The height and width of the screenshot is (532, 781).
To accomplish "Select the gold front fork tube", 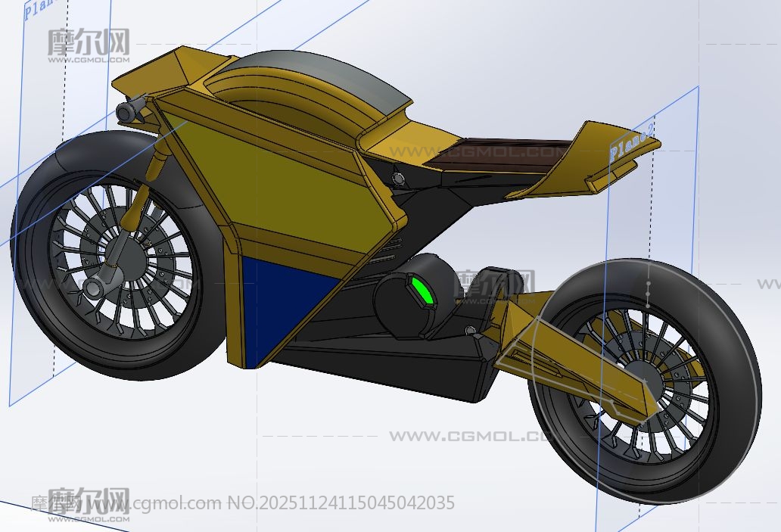I will click(x=138, y=205).
